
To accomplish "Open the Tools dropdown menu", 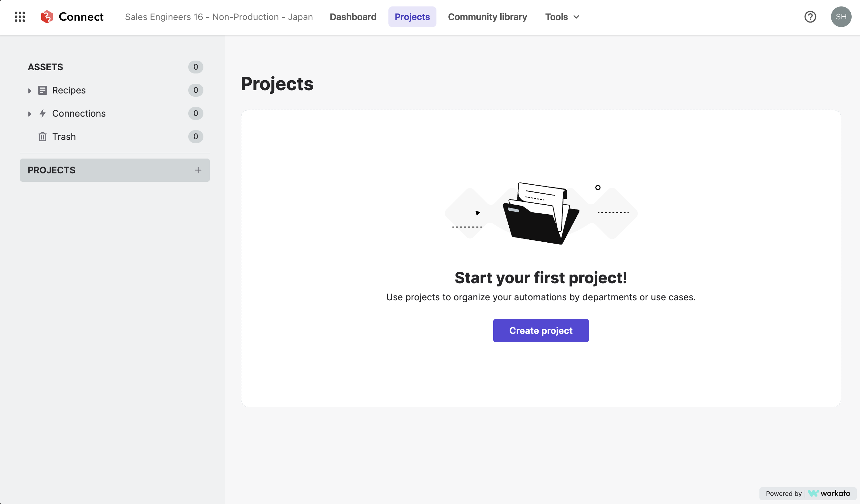I will click(562, 16).
